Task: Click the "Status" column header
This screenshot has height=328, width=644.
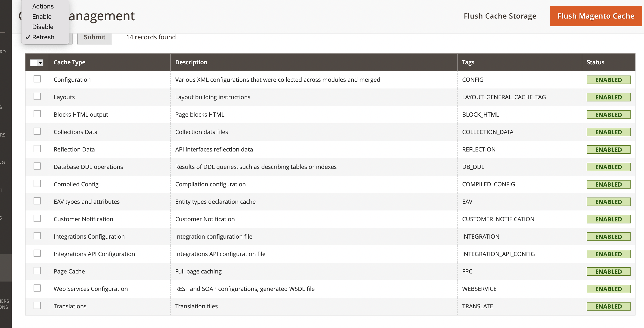Action: 595,62
